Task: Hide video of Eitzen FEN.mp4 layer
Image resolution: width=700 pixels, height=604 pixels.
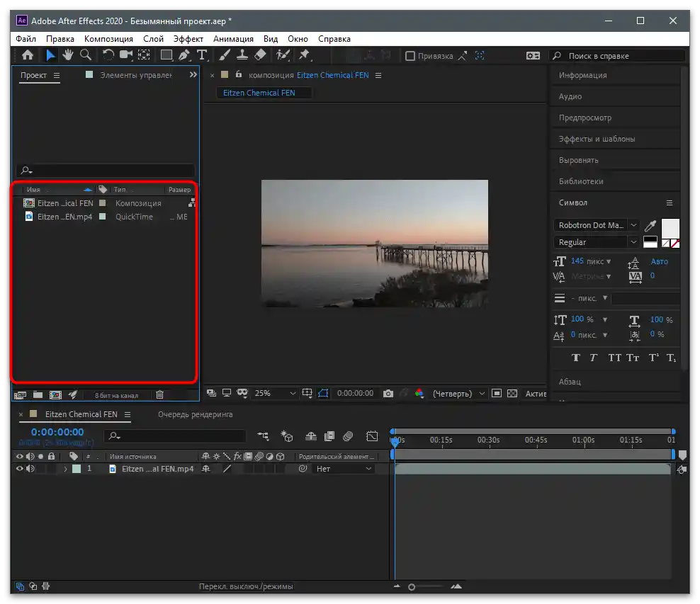Action: click(19, 469)
